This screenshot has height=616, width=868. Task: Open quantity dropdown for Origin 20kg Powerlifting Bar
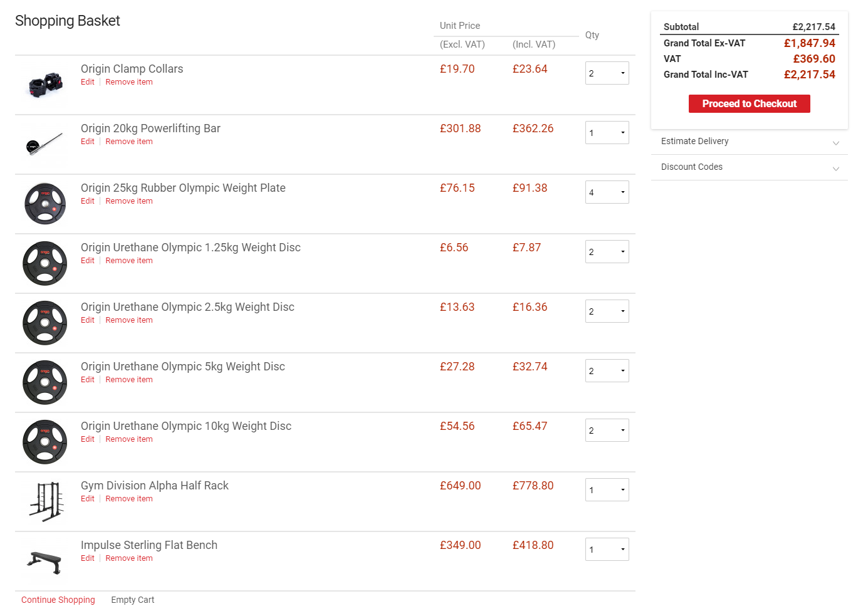(x=607, y=133)
